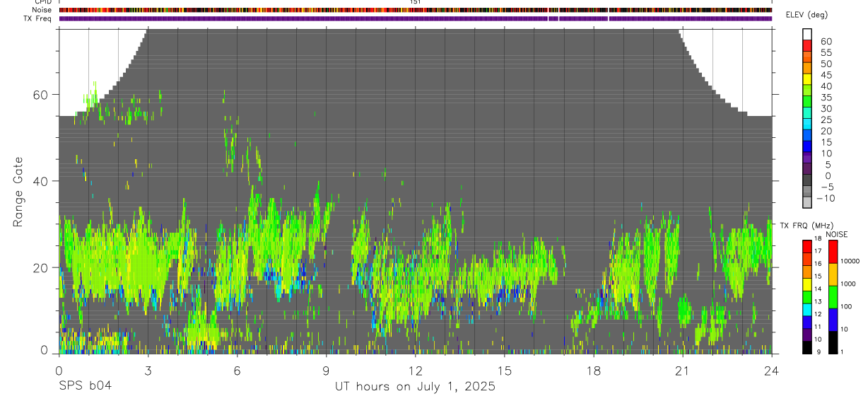Click the '45' label on ELEV colorbar
Image resolution: width=868 pixels, height=401 pixels.
826,74
